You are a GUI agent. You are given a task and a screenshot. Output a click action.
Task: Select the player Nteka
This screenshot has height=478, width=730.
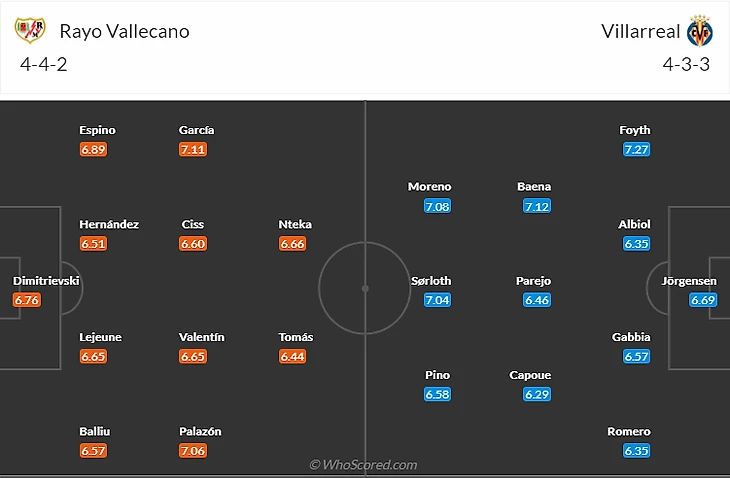click(294, 224)
